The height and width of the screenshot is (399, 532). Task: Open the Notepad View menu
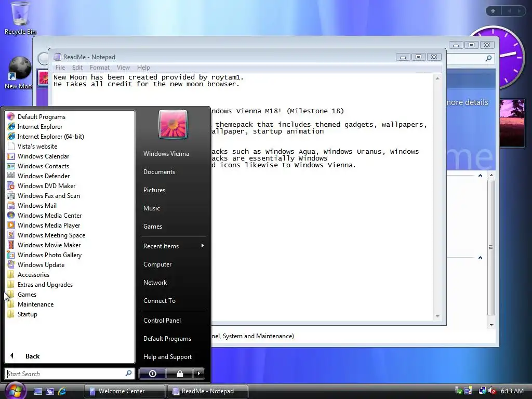click(x=123, y=68)
